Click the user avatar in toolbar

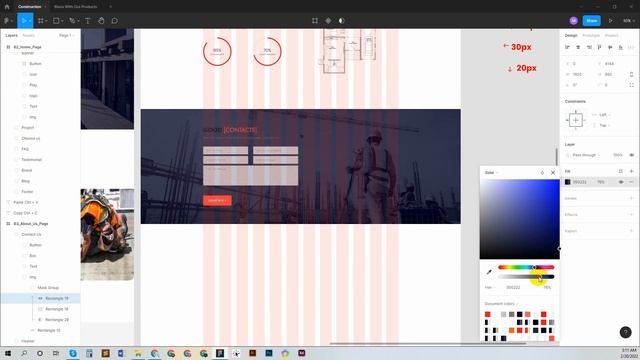[x=573, y=20]
